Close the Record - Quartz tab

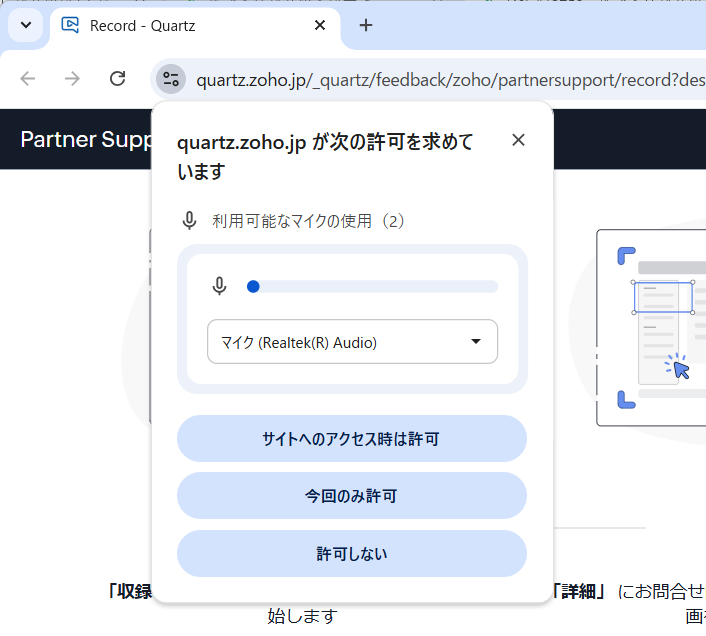[320, 26]
